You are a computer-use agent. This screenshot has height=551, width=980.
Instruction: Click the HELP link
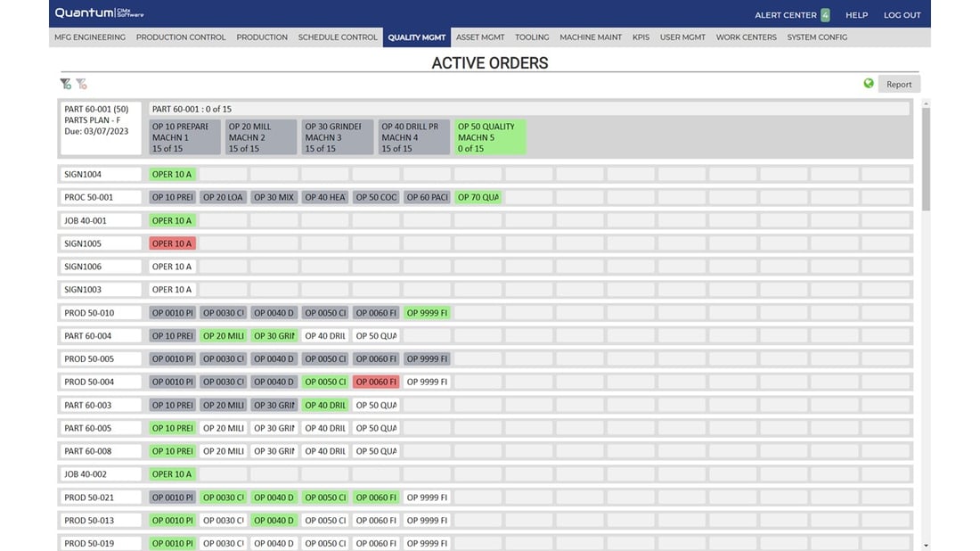point(856,14)
